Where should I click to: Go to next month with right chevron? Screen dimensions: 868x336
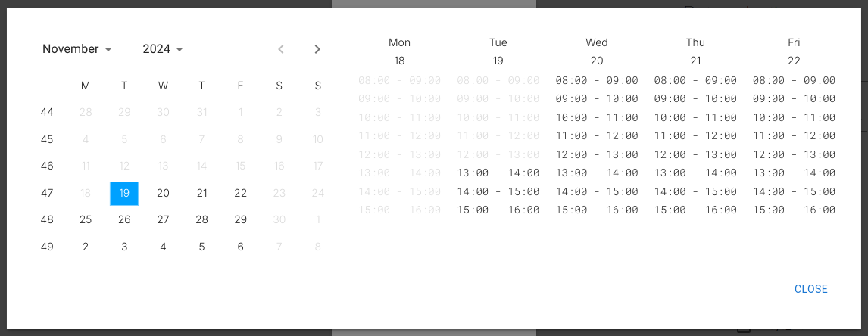pos(317,49)
